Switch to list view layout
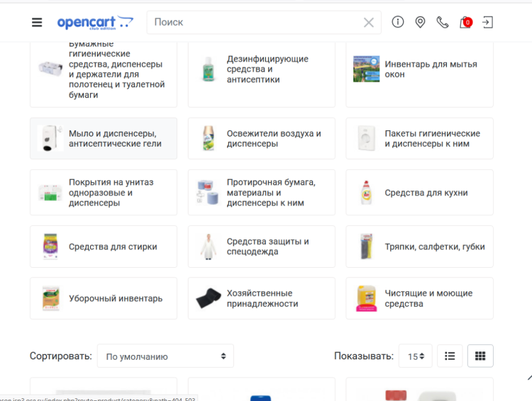 tap(450, 356)
